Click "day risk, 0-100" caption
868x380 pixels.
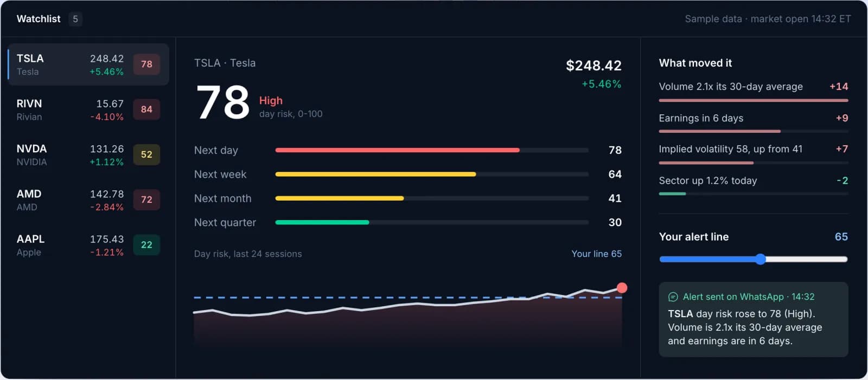(291, 114)
